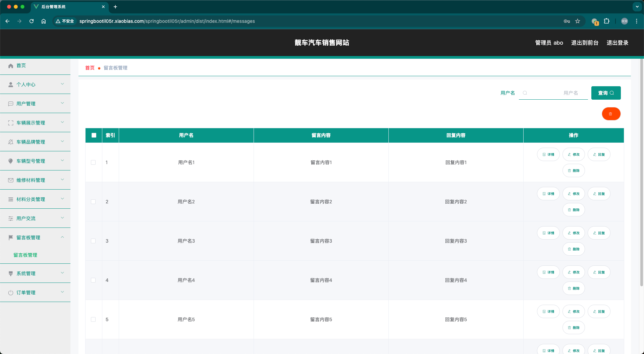Check the checkbox for row 用户名2
This screenshot has height=354, width=644.
coord(93,202)
